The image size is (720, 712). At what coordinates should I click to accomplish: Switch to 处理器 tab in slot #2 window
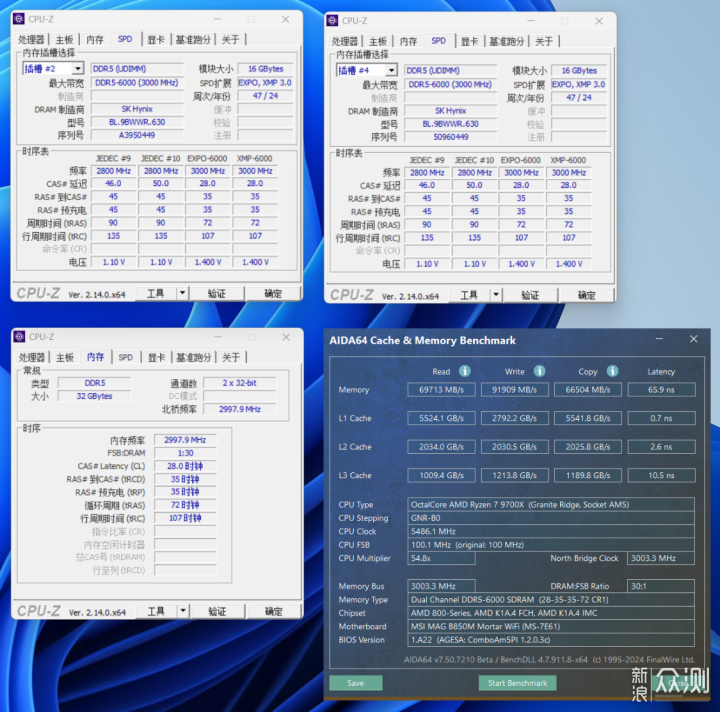pos(31,40)
